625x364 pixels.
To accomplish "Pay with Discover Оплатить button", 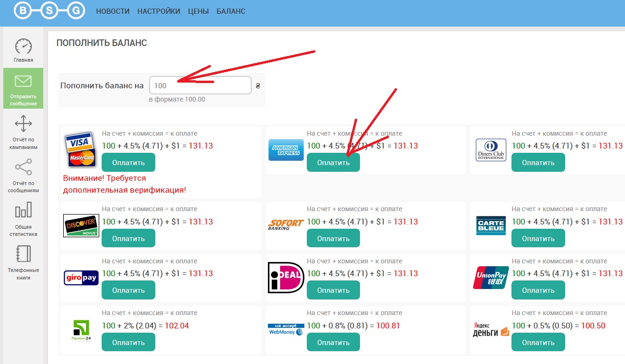I will tap(128, 238).
